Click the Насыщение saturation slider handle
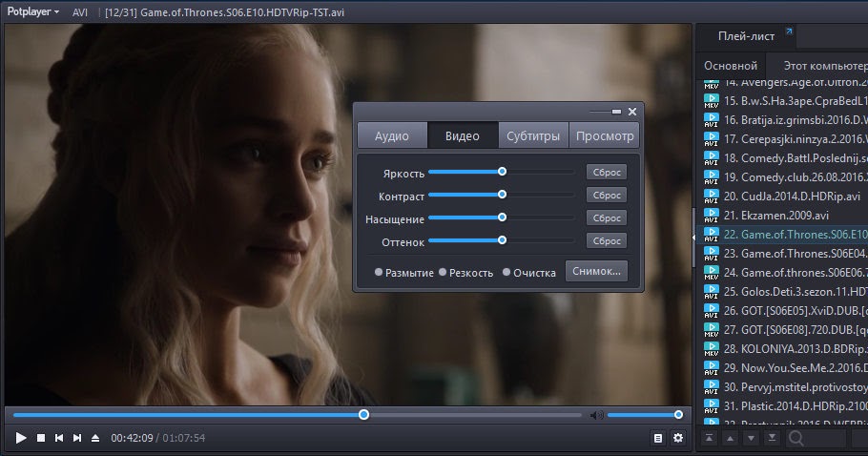 [502, 218]
